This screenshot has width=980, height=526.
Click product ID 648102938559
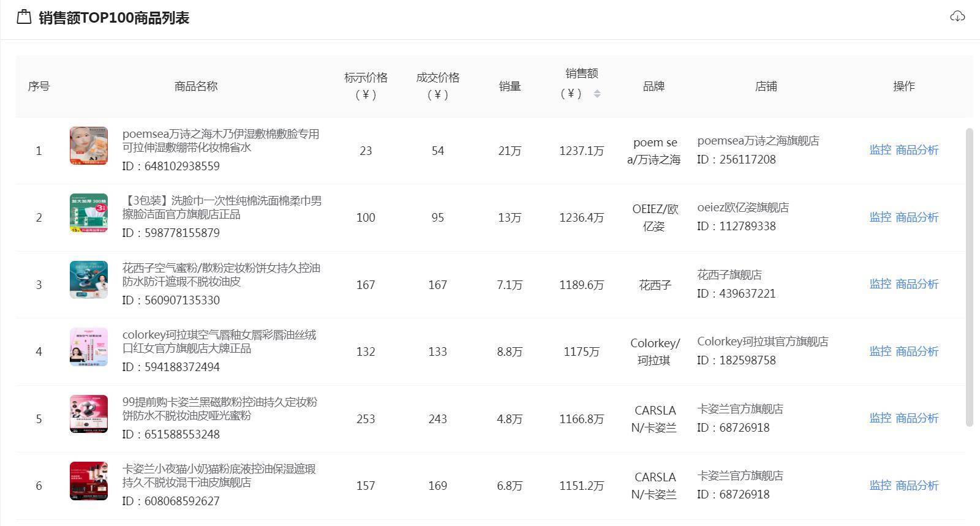171,166
